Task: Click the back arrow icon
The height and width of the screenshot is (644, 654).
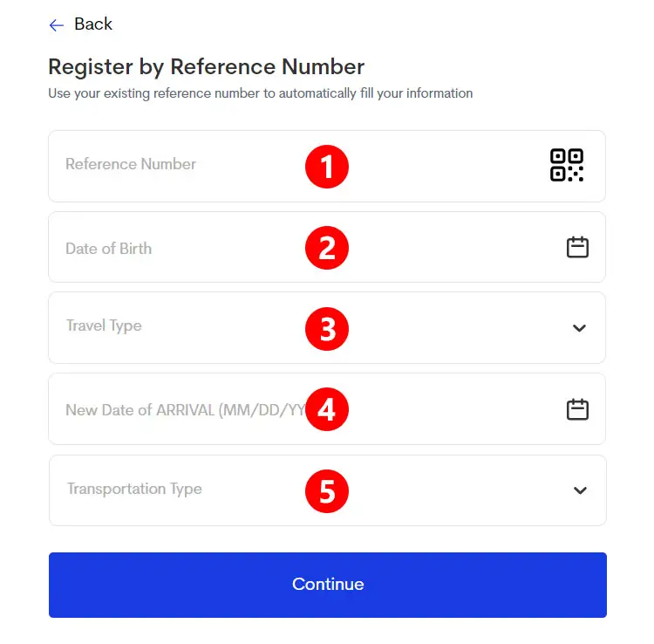Action: pos(57,25)
